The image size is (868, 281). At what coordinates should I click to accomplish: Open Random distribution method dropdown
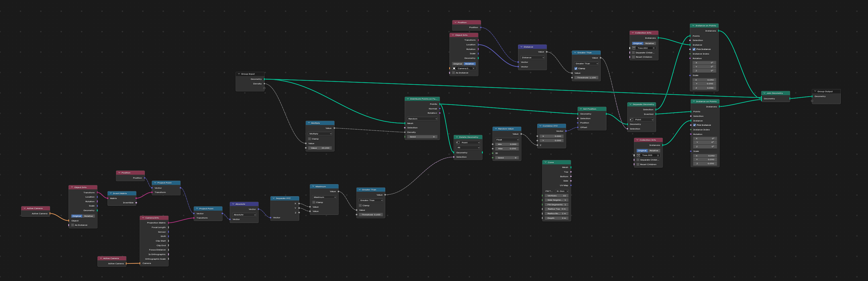422,119
